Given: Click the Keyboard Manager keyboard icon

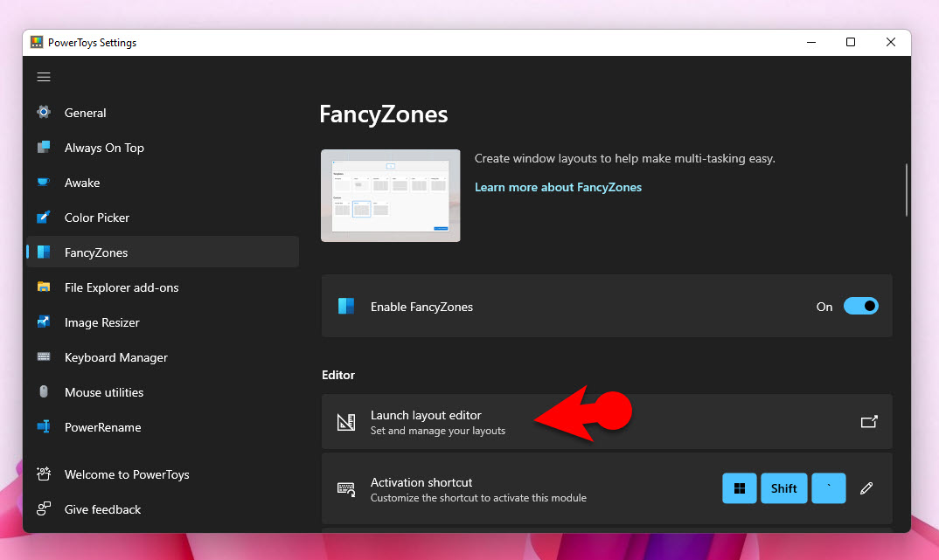Looking at the screenshot, I should (44, 356).
